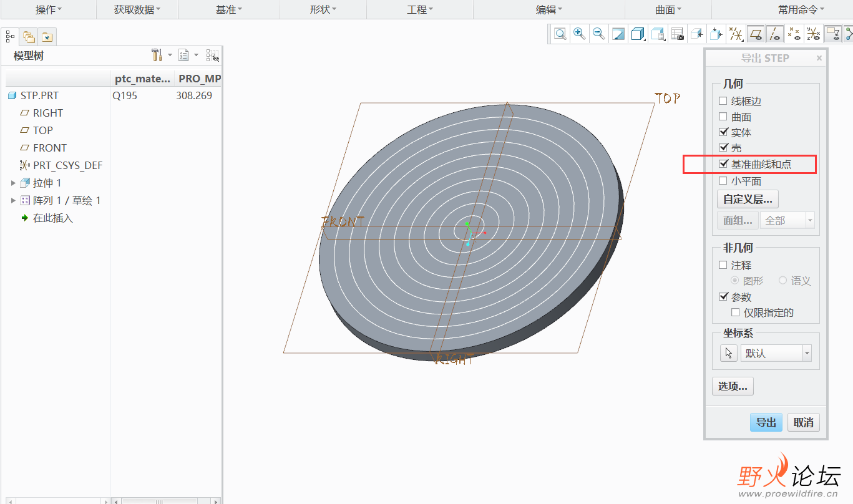Click the cube icon with single arrow
Viewport: 853px width, 504px height.
coord(697,34)
